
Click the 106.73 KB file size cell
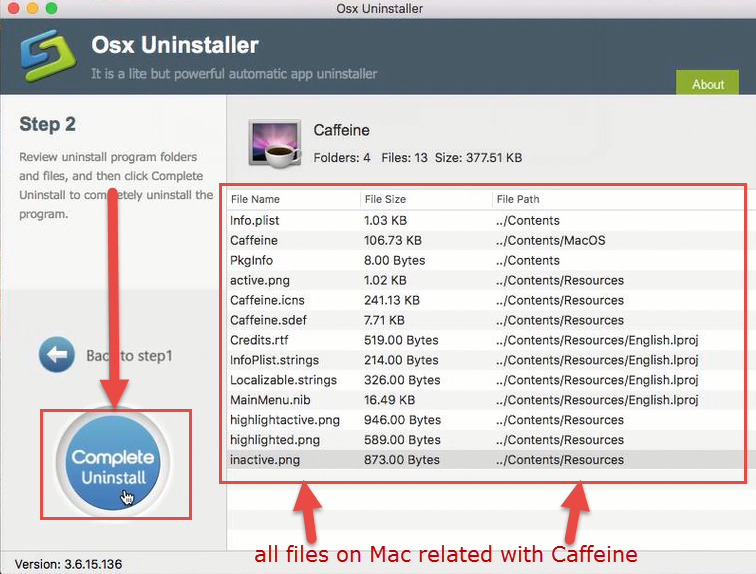392,240
